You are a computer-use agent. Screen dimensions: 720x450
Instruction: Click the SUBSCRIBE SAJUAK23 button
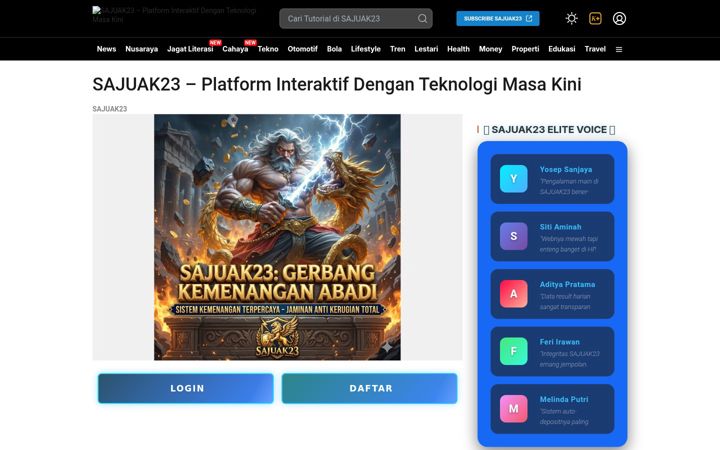[498, 18]
